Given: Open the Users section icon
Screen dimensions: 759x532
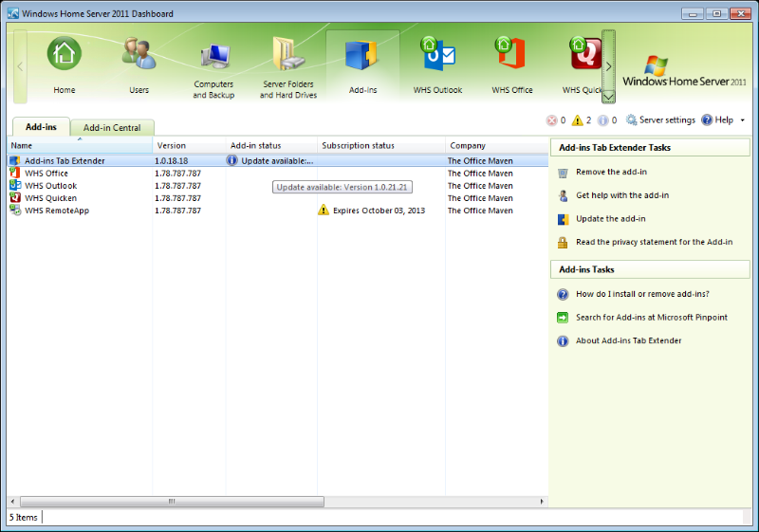Looking at the screenshot, I should coord(139,53).
